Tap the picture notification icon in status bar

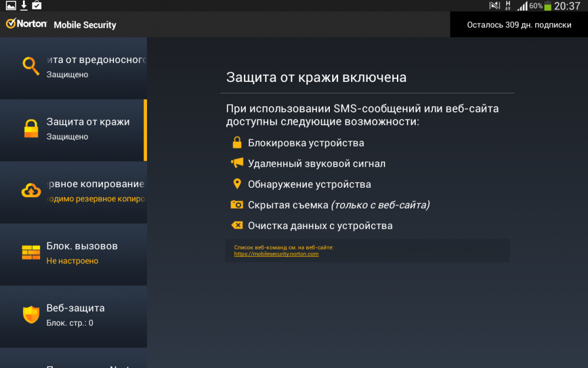coord(11,5)
